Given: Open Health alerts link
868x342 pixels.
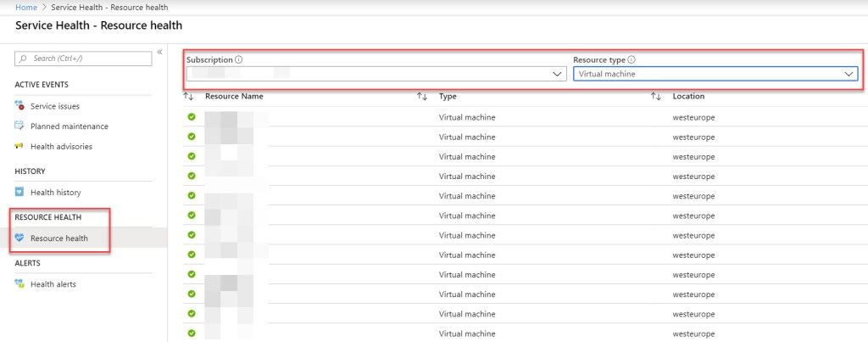Looking at the screenshot, I should coord(53,284).
